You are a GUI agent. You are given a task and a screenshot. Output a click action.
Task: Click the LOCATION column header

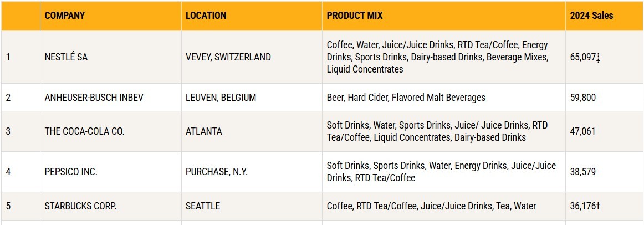pos(206,16)
